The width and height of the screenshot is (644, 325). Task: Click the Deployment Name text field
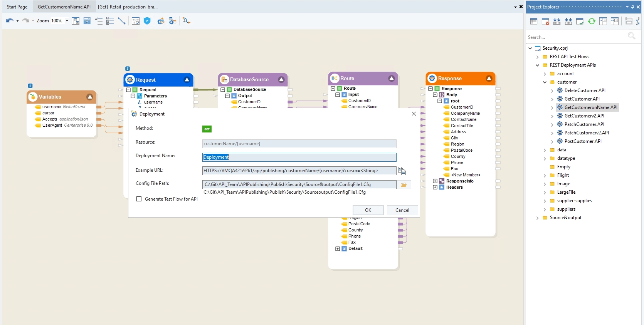click(299, 157)
